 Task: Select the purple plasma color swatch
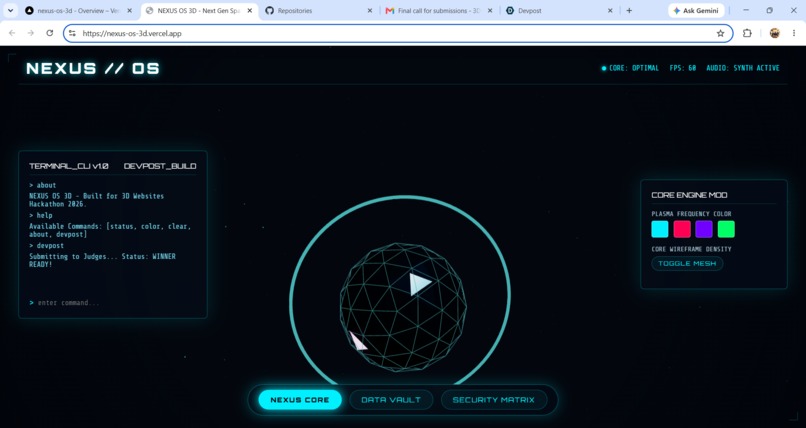click(x=704, y=229)
